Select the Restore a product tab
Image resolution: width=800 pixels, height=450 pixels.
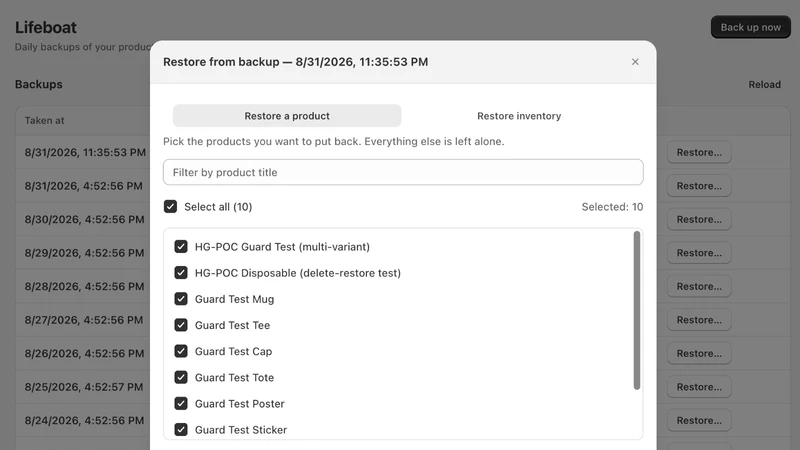click(287, 116)
